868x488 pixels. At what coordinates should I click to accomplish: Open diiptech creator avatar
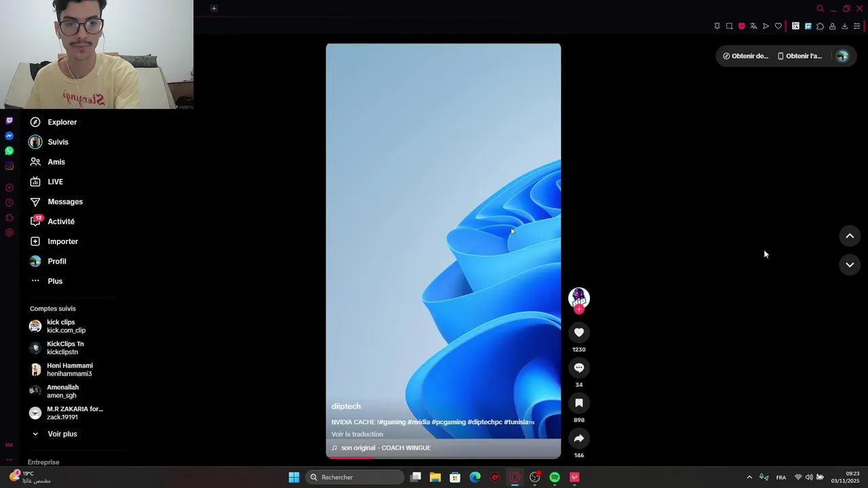coord(578,298)
